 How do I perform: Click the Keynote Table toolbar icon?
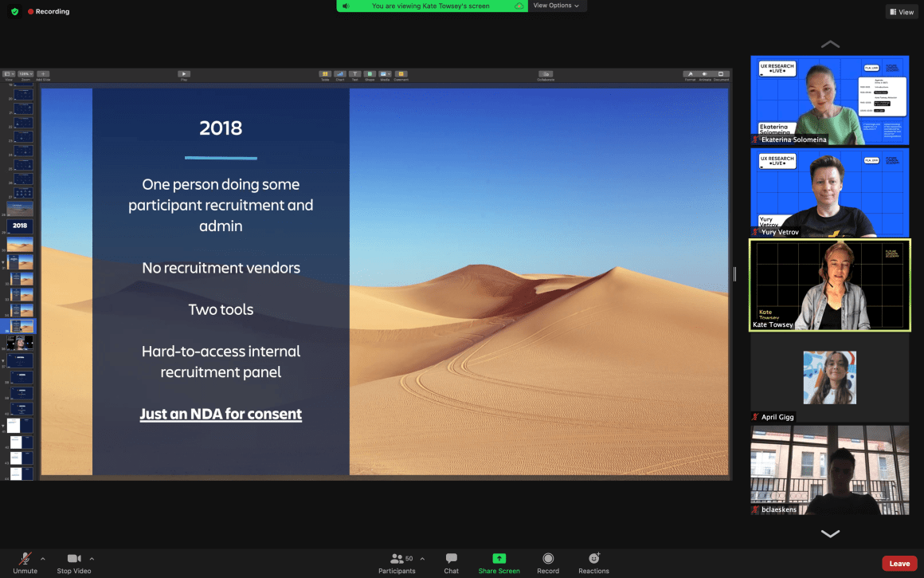(325, 75)
